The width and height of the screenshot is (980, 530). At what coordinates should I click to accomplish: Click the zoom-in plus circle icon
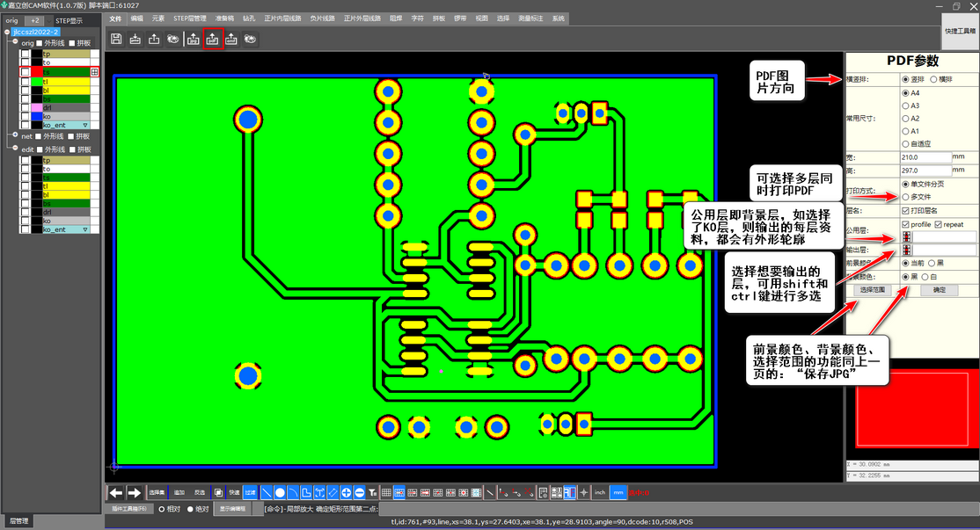point(347,492)
